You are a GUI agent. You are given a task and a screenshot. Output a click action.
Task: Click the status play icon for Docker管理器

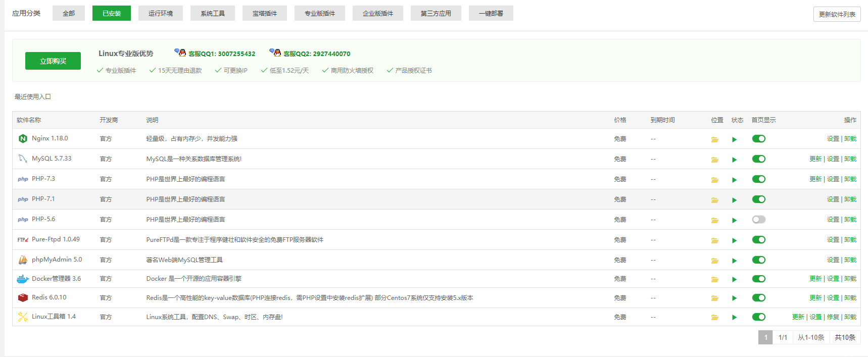coord(734,279)
